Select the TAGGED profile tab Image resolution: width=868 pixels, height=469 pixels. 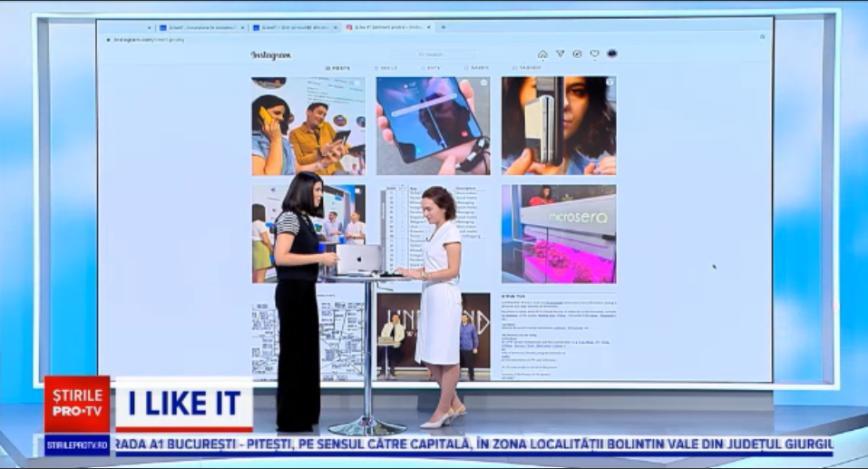[526, 68]
